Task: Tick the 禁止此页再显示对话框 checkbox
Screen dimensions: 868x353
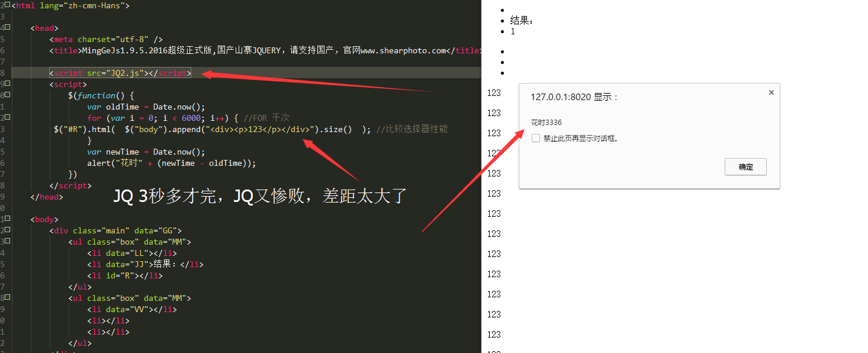Action: pos(536,138)
